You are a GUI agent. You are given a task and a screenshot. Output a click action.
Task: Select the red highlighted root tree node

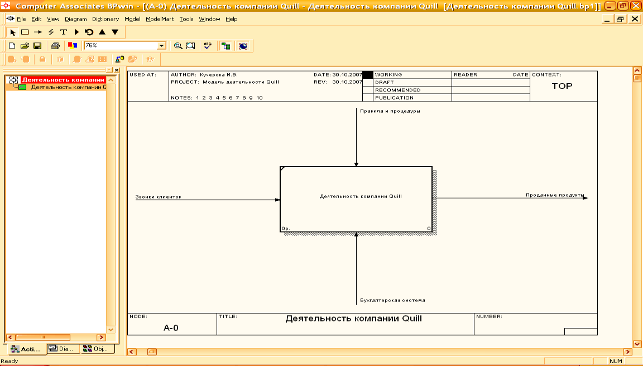pyautogui.click(x=64, y=80)
